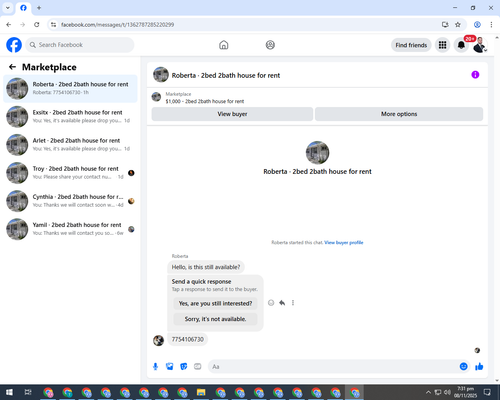Viewport: 500px width, 400px height.
Task: Click the listing thumbnail in conversation header
Action: pyautogui.click(x=161, y=75)
